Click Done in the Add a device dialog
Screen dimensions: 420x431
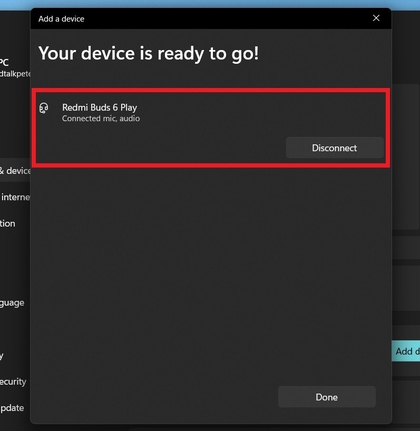tap(327, 397)
